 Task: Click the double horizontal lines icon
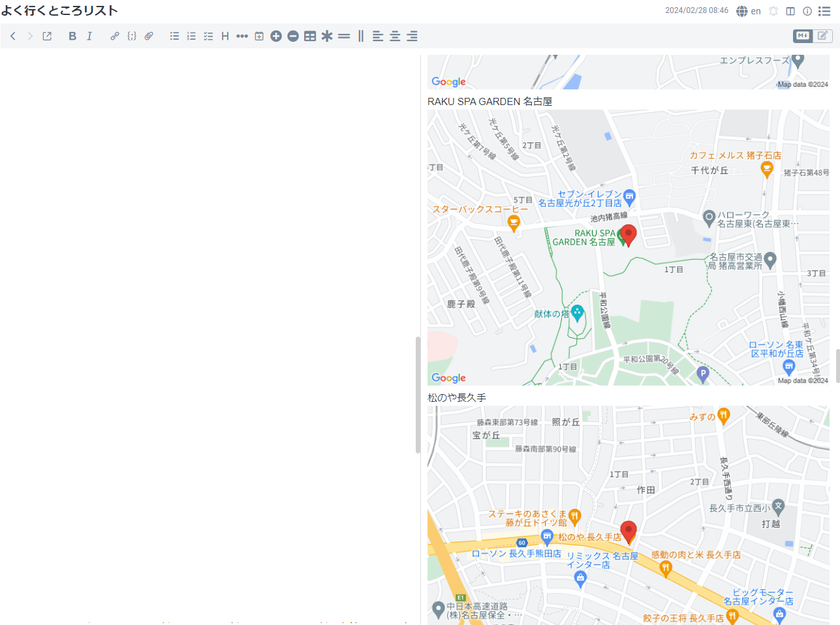tap(344, 36)
